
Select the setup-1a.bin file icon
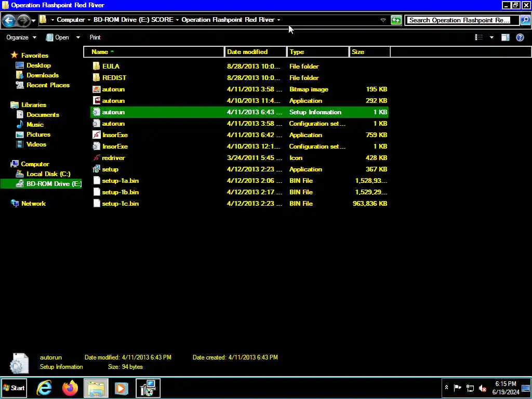pyautogui.click(x=96, y=180)
